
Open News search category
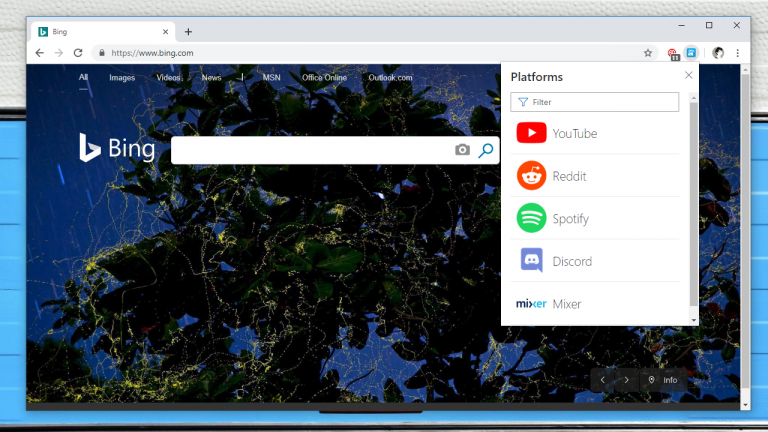(x=212, y=77)
